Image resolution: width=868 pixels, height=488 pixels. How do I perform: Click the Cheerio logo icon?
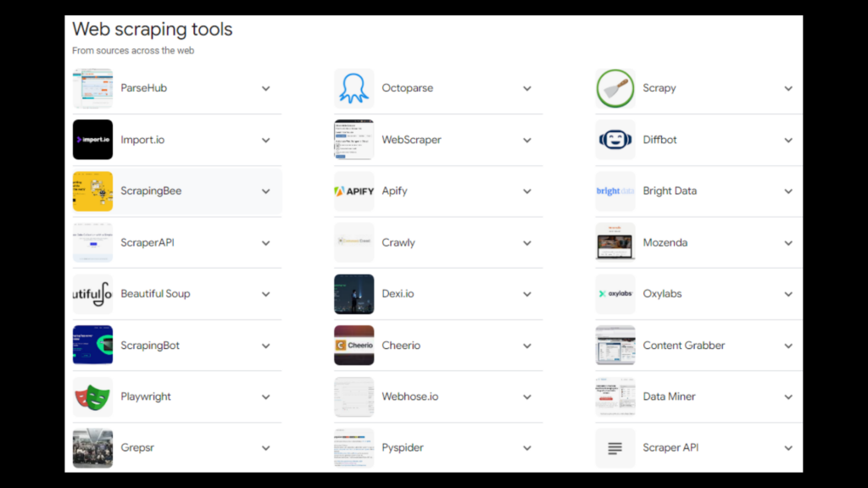pyautogui.click(x=353, y=345)
